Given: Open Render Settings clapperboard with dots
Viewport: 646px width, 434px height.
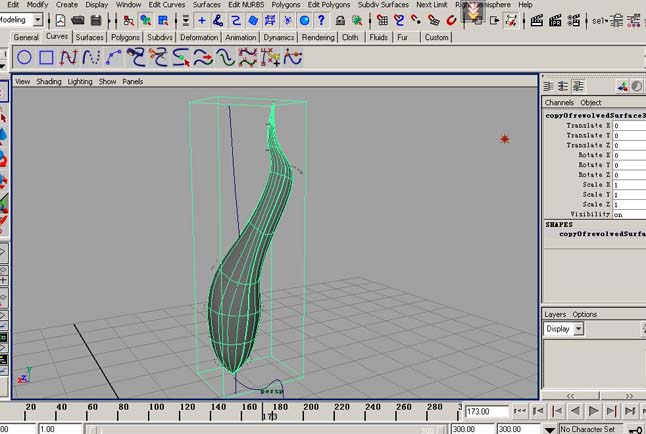Looking at the screenshot, I should point(573,20).
